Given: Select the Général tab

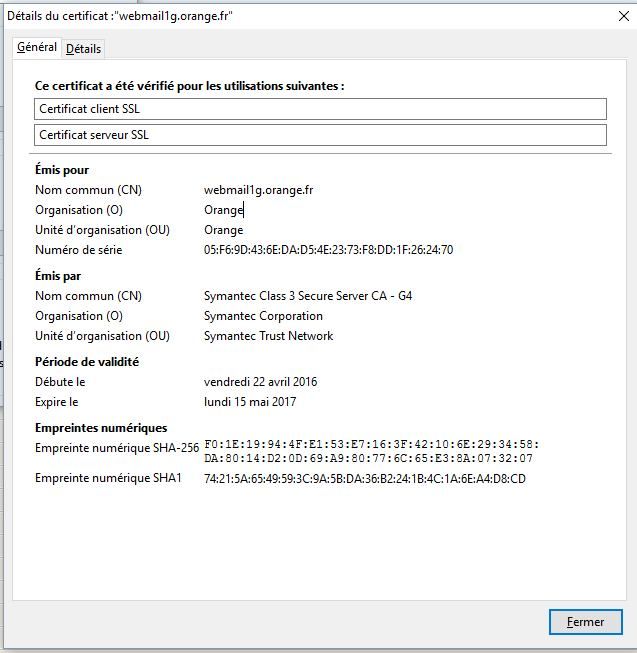Looking at the screenshot, I should pyautogui.click(x=37, y=47).
